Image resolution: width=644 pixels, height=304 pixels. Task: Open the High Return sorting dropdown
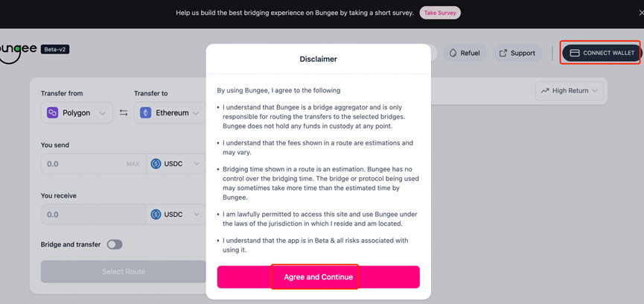click(570, 91)
